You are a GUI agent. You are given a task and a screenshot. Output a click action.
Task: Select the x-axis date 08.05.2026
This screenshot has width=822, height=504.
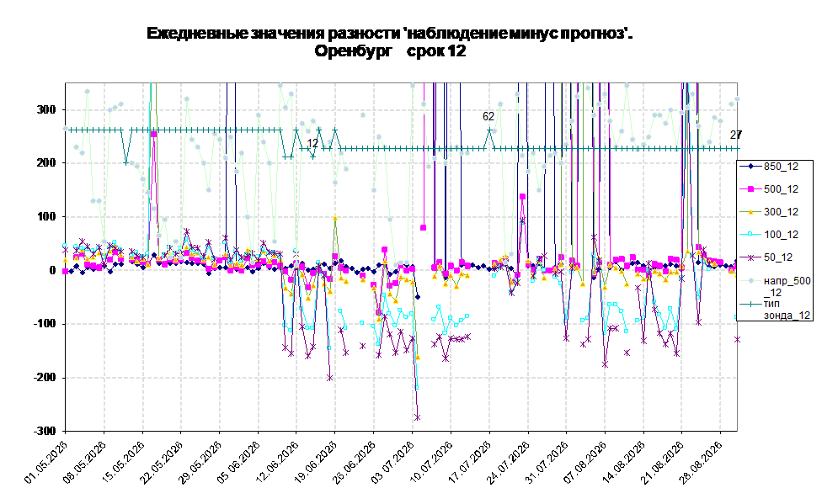[85, 462]
